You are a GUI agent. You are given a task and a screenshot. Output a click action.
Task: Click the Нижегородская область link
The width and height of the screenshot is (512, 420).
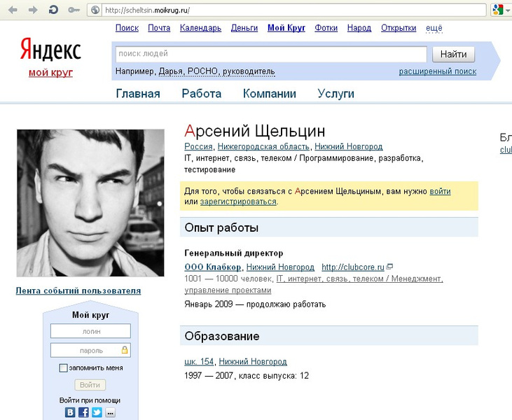[263, 146]
